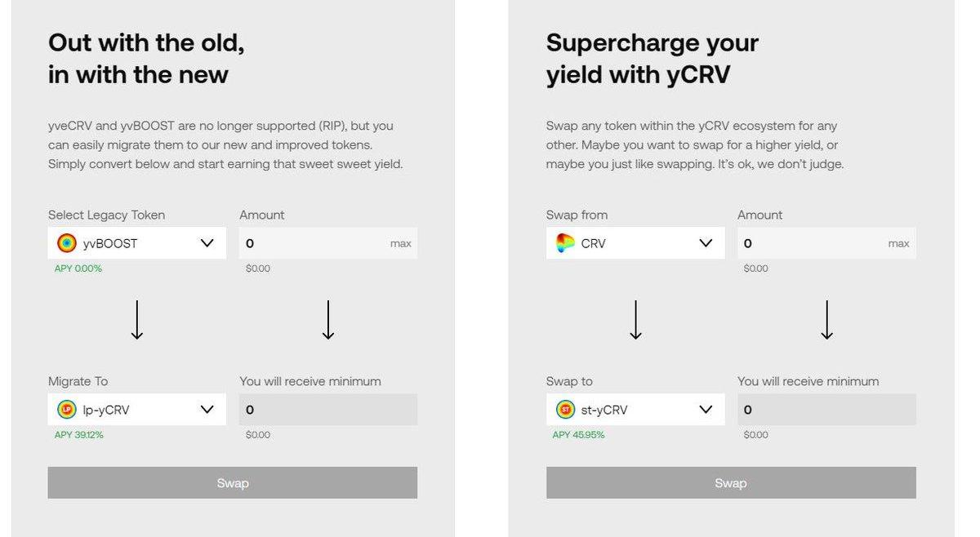Click the down arrow below Swap from Amount field
Screen dimensions: 980x537
tap(826, 320)
